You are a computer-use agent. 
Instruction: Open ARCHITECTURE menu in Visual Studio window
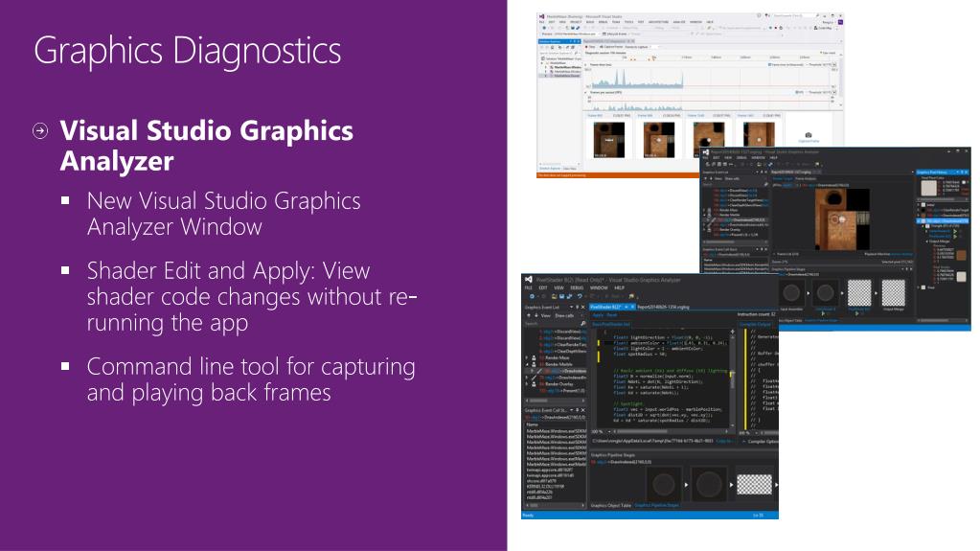click(x=659, y=22)
